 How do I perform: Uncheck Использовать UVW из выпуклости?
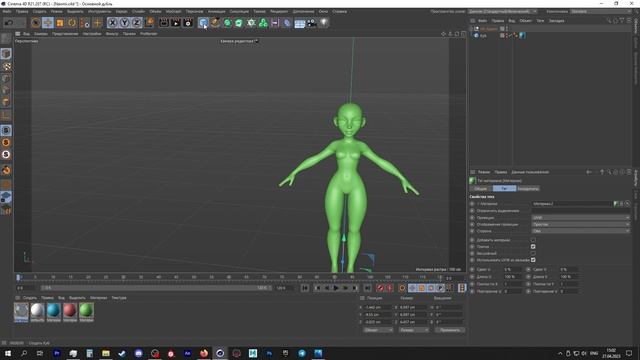[x=533, y=260]
